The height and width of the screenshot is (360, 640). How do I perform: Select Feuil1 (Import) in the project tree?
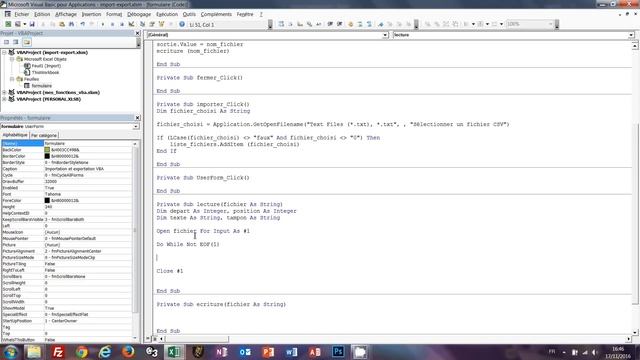point(46,66)
